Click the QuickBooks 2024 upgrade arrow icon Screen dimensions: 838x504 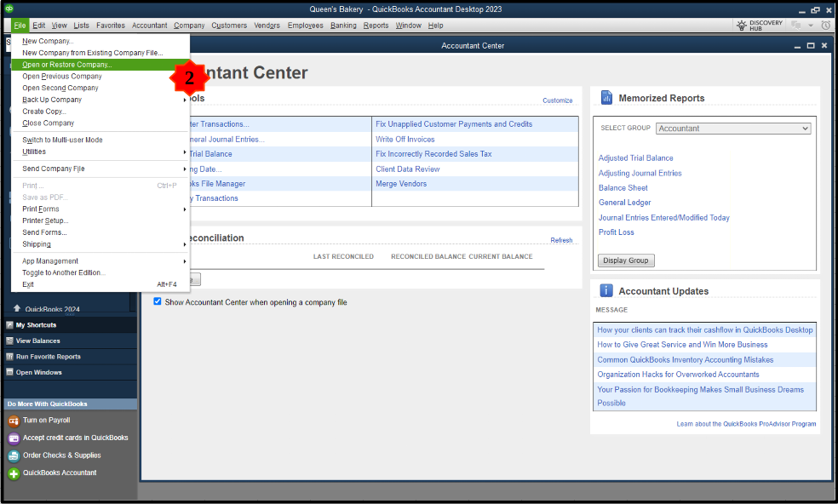coord(17,308)
